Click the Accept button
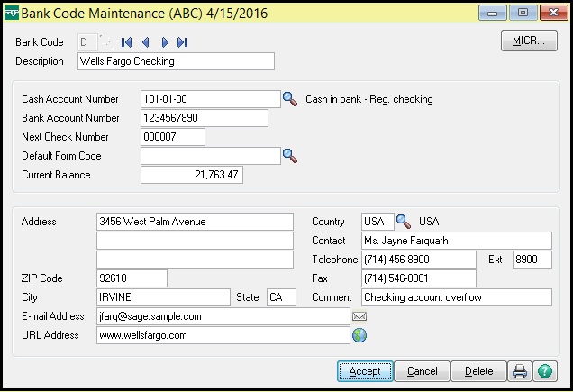Screen dimensions: 573x392 365,371
